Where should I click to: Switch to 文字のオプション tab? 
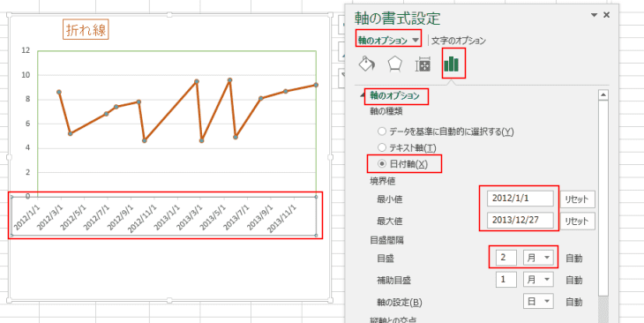459,41
